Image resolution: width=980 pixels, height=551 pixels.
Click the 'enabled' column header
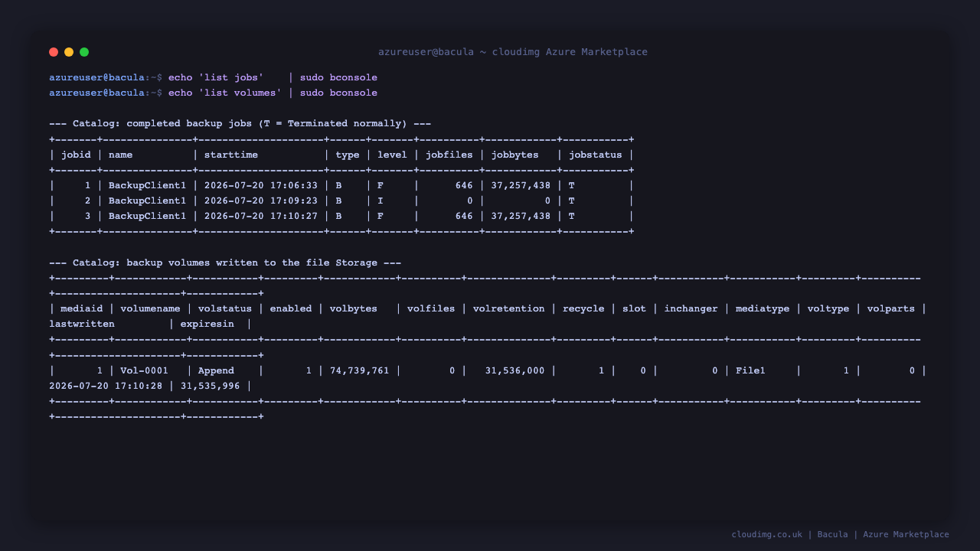pyautogui.click(x=291, y=309)
